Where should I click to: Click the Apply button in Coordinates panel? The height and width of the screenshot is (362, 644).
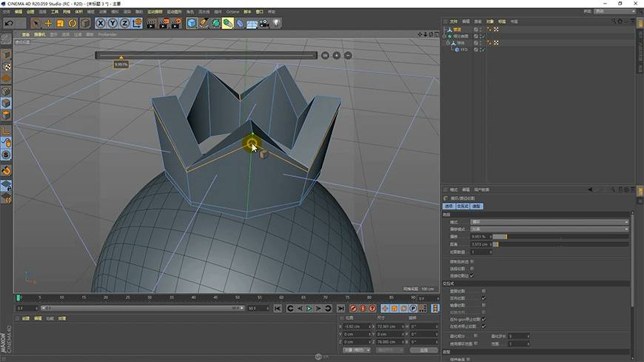[x=424, y=350]
